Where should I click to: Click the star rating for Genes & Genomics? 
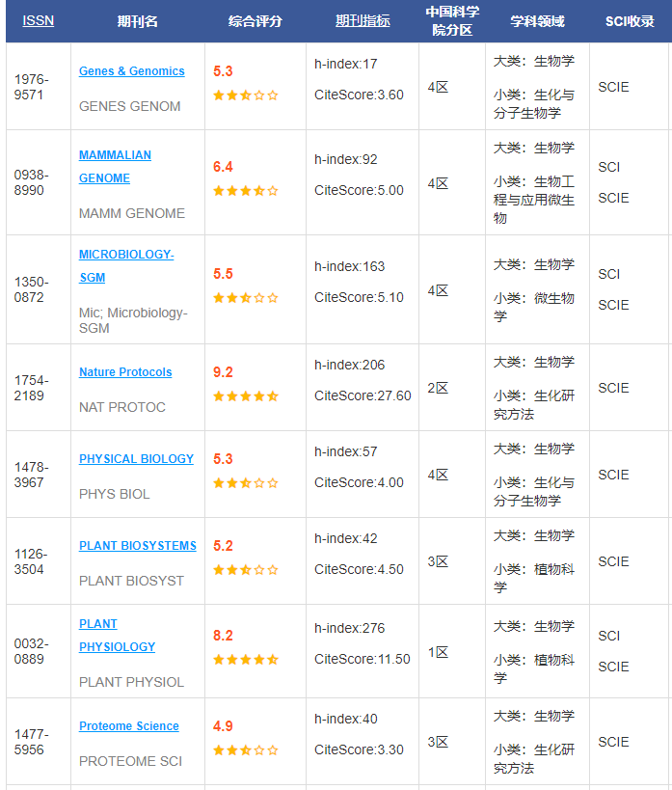tap(245, 95)
